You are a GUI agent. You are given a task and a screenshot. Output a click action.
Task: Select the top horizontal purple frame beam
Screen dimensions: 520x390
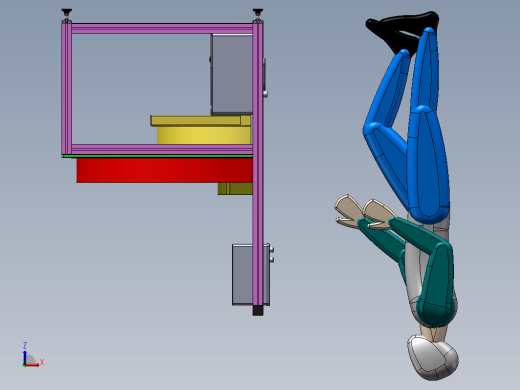(162, 28)
